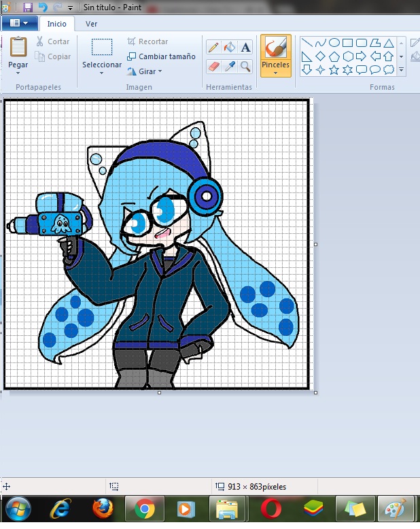The width and height of the screenshot is (420, 529).
Task: Choose the Rounded rectangle shape
Action: tap(362, 43)
